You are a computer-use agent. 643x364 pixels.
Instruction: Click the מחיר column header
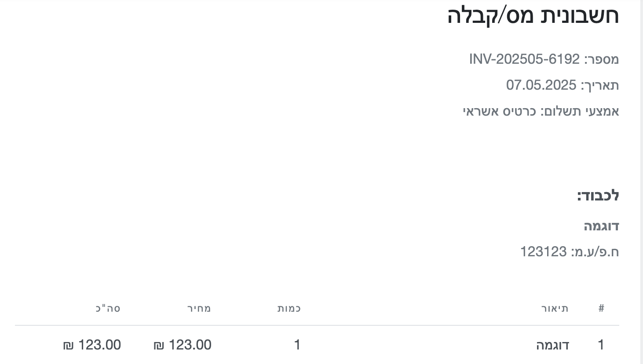coord(199,308)
